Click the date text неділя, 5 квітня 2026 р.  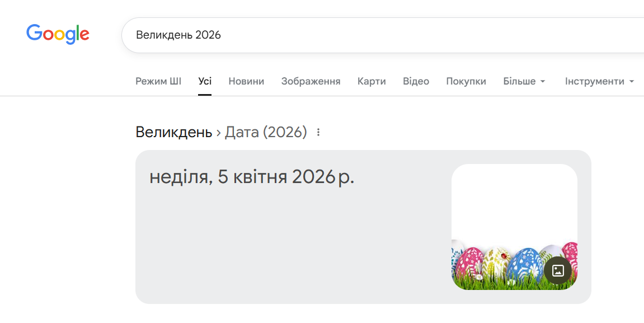click(252, 177)
